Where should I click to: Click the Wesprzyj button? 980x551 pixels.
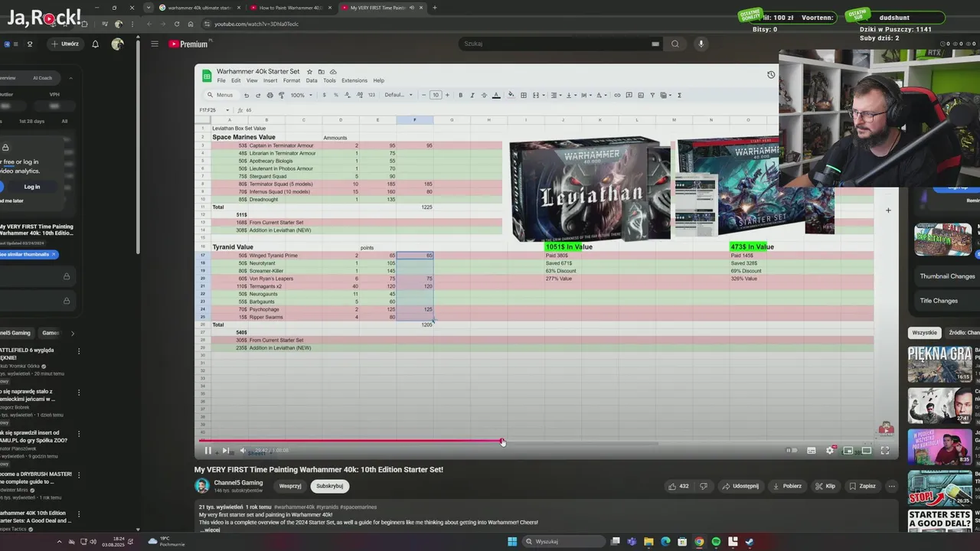coord(290,486)
